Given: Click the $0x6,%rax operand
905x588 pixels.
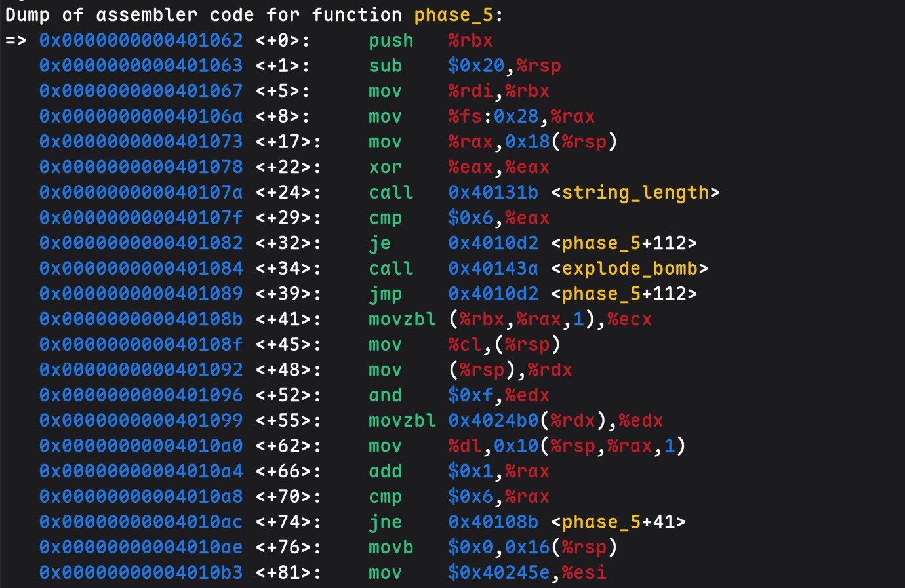Looking at the screenshot, I should click(499, 497).
